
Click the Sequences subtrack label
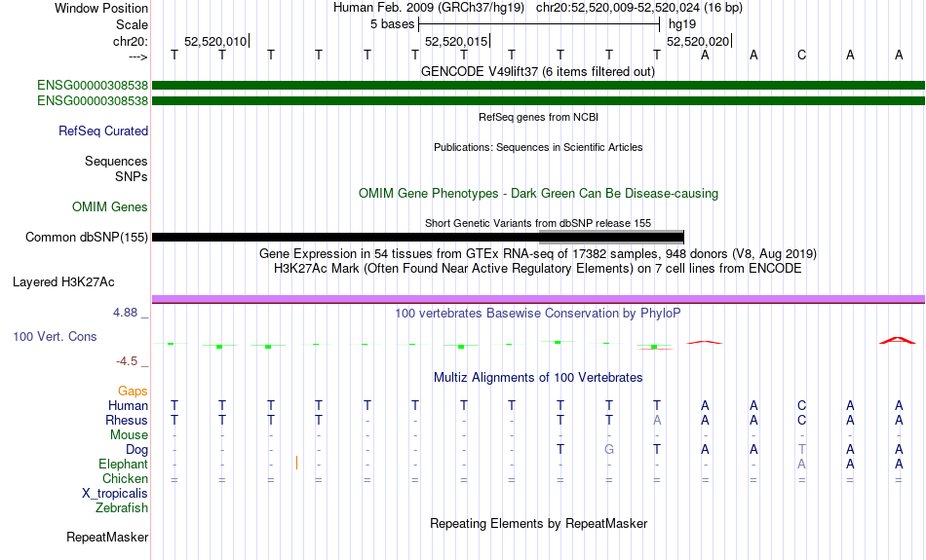[116, 161]
